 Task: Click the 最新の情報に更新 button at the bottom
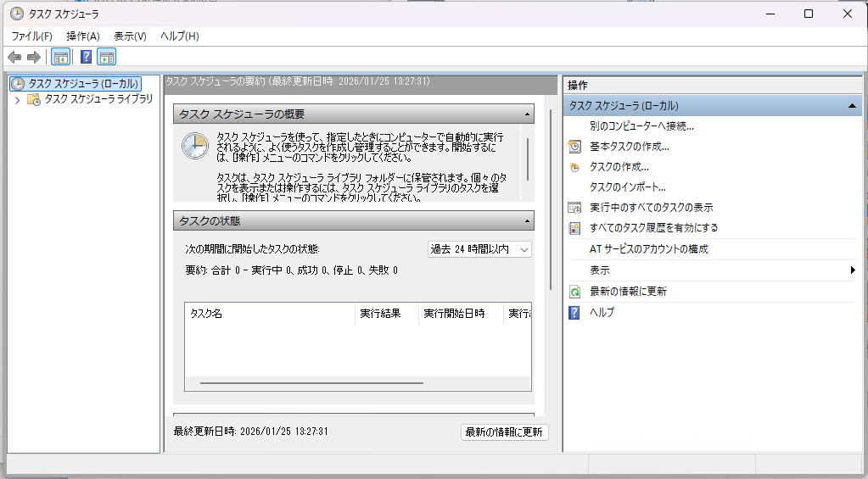(504, 432)
